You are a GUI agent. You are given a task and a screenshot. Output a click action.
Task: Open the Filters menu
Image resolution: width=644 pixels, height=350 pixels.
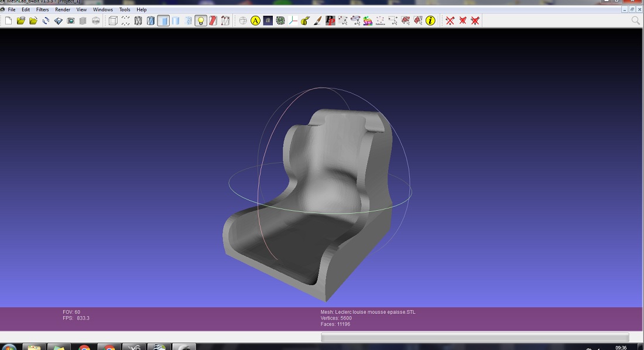pos(42,9)
